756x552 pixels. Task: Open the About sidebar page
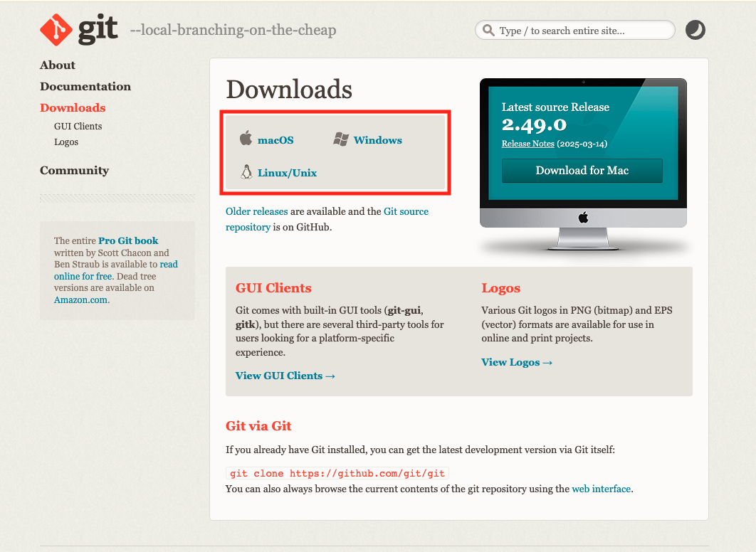pos(58,65)
